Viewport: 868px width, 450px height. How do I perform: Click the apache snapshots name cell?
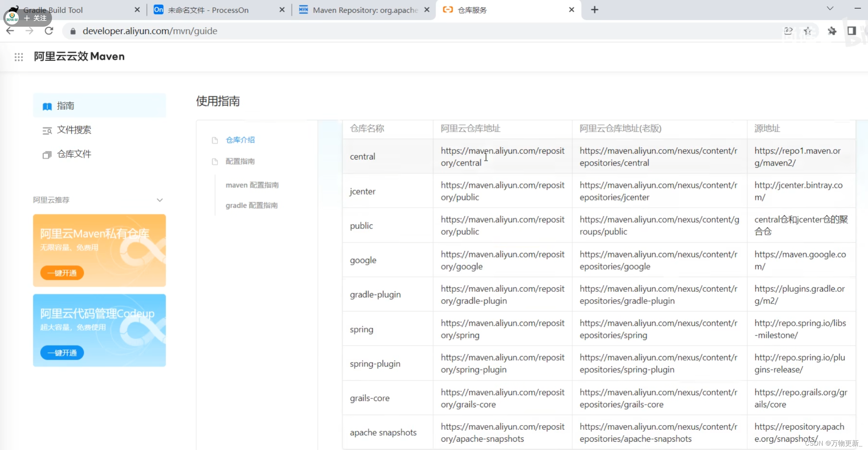pyautogui.click(x=388, y=432)
